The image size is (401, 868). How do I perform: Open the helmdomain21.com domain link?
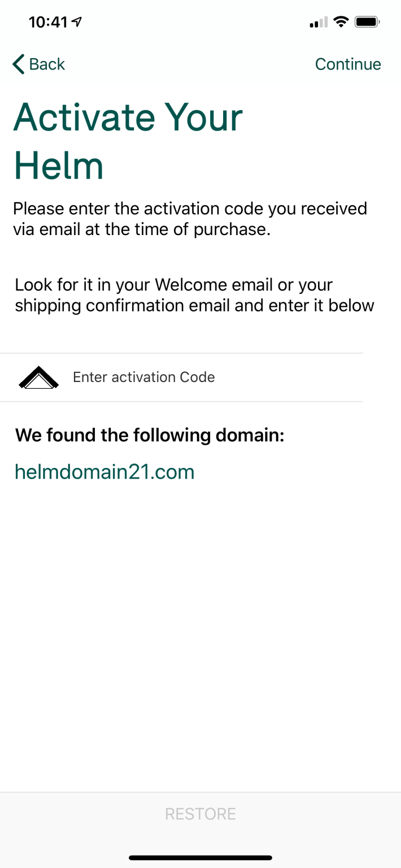click(x=104, y=471)
